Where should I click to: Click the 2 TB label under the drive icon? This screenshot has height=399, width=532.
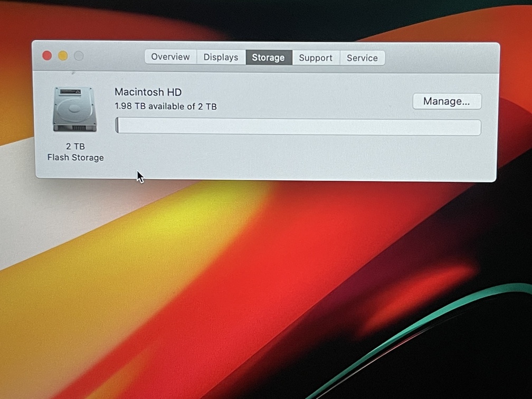click(75, 146)
